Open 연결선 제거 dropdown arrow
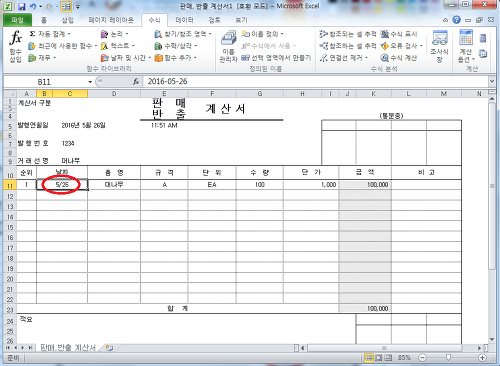The width and height of the screenshot is (500, 366). [366, 58]
